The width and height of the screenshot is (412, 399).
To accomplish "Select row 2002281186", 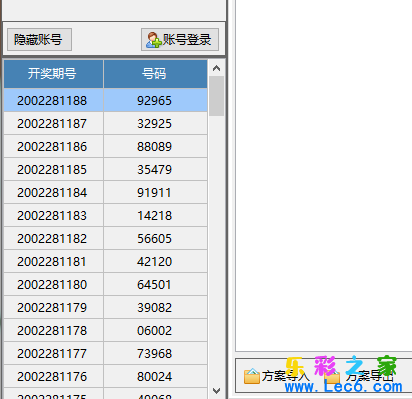I will point(106,146).
